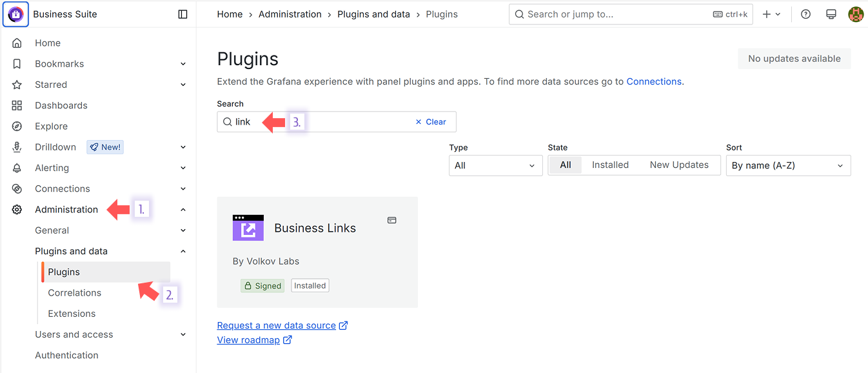Screen dimensions: 868x373
Task: Follow the Connections link
Action: [654, 81]
